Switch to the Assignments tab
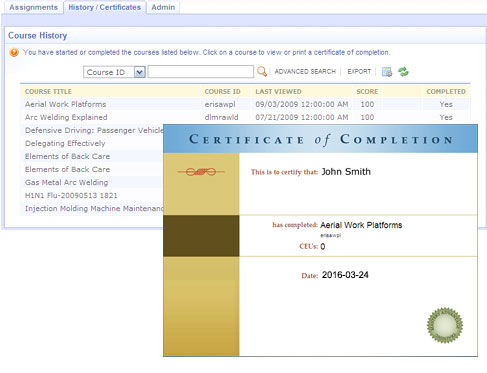Image resolution: width=487 pixels, height=373 pixels. [33, 7]
